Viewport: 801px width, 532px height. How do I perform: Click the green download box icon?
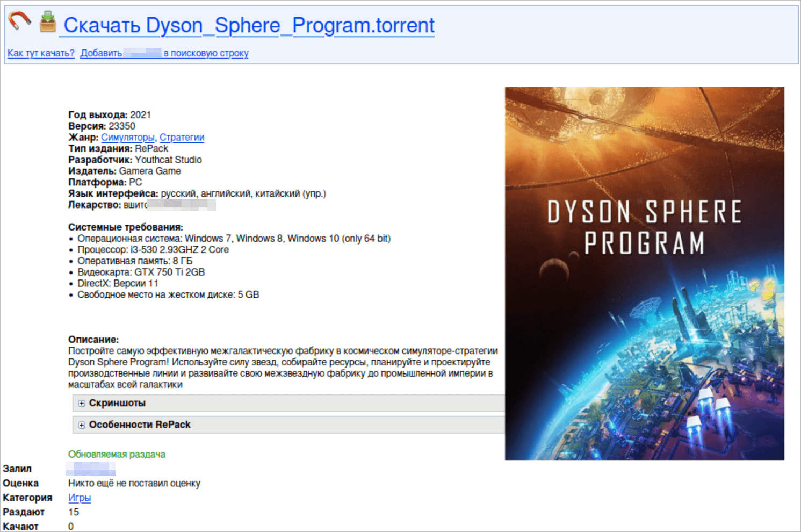point(48,21)
